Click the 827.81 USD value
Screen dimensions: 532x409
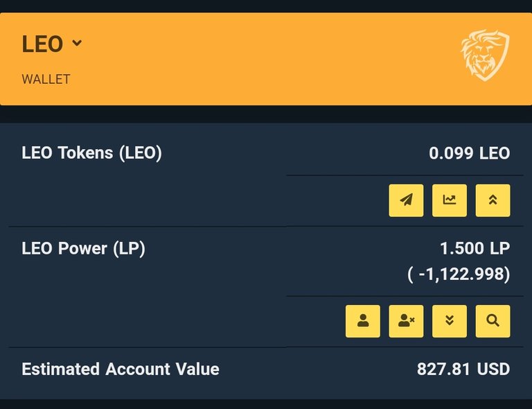(x=463, y=369)
